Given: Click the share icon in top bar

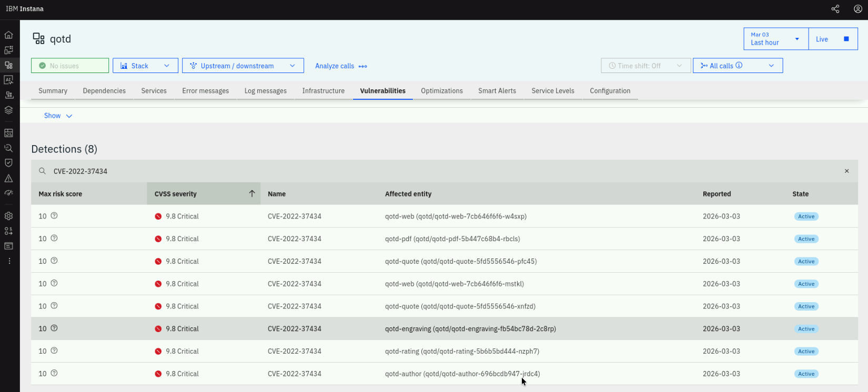Looking at the screenshot, I should 835,9.
